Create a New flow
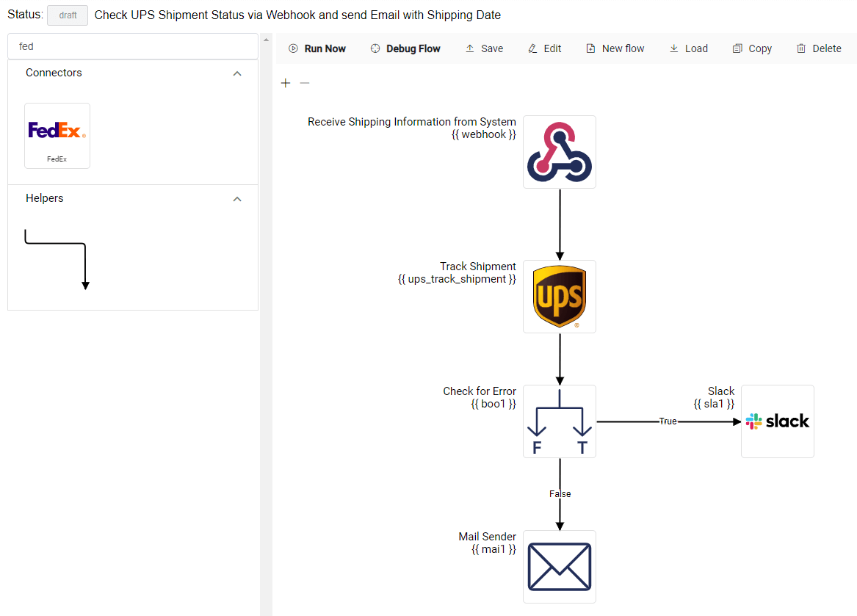857x616 pixels. tap(615, 48)
